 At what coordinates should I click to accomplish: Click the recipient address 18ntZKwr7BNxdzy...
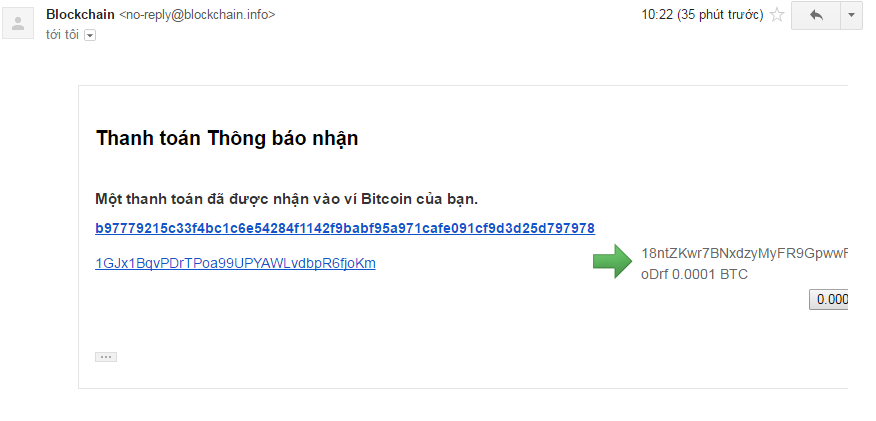coord(745,253)
